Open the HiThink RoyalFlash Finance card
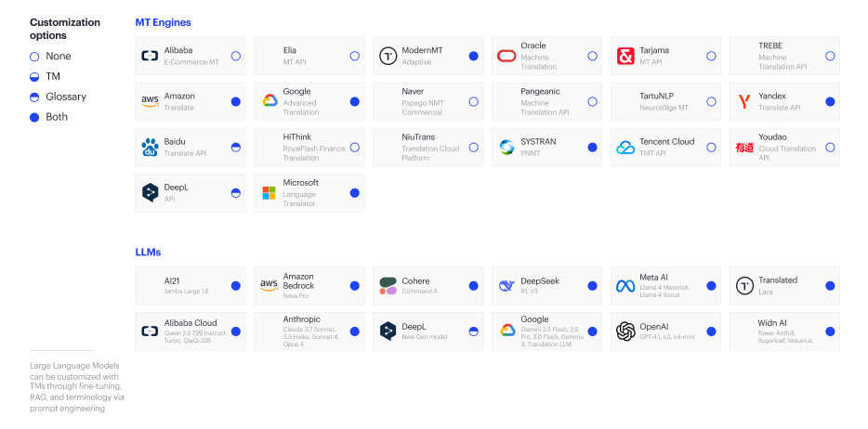This screenshot has height=429, width=868. [x=309, y=148]
